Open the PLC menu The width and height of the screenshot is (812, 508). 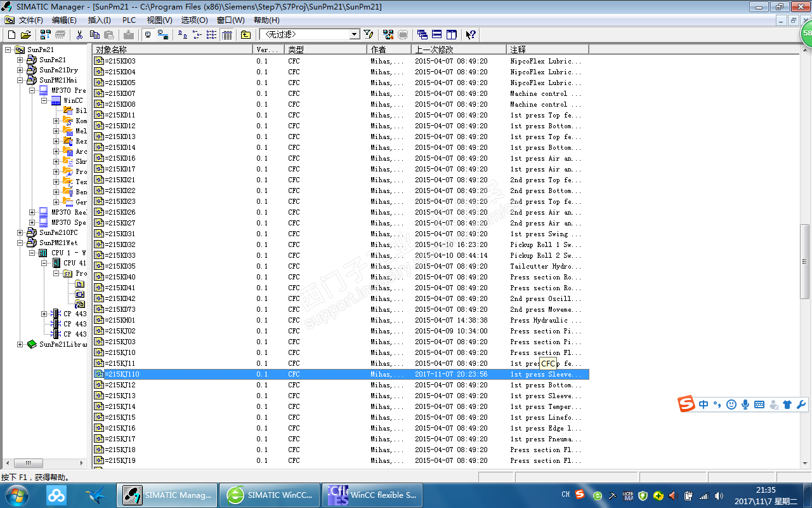pos(129,20)
